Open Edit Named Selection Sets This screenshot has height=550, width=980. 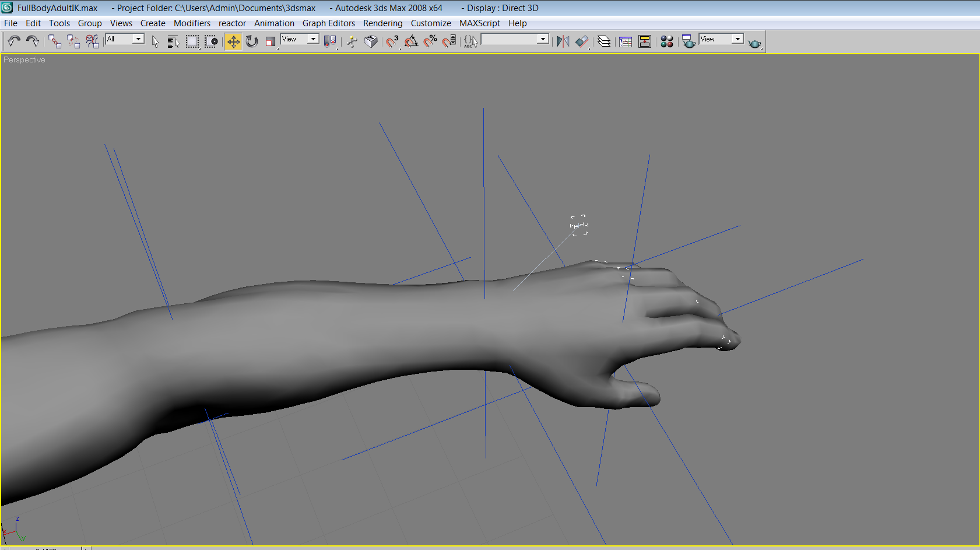click(470, 41)
